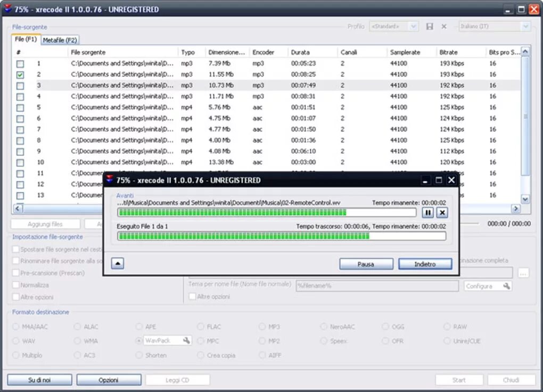Select the WavPack radio button
Viewport: 543px width, 392px height.
point(139,341)
